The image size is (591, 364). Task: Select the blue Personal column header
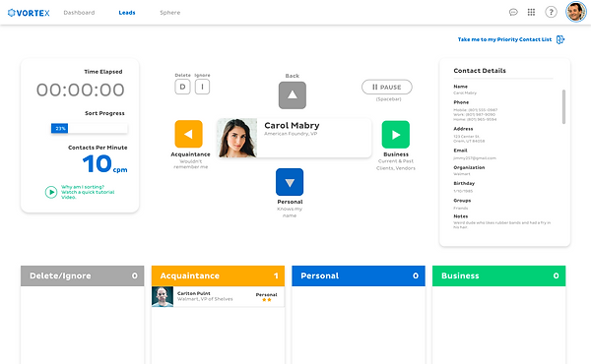[359, 275]
